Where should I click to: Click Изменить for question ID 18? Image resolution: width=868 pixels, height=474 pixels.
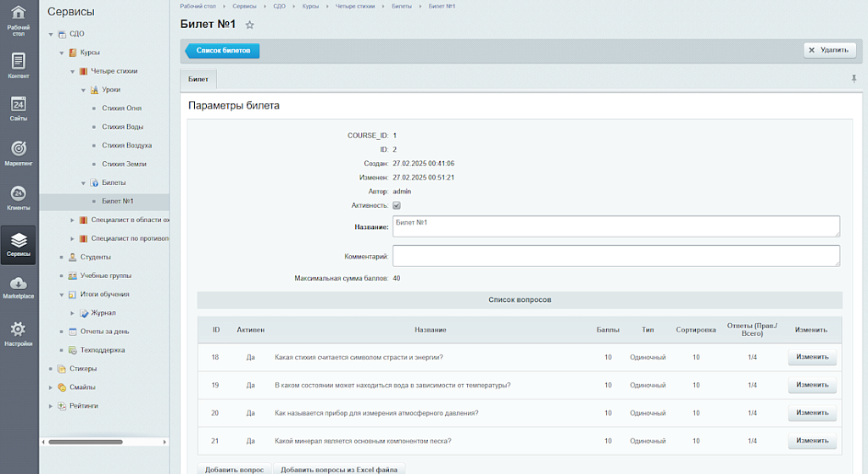812,357
